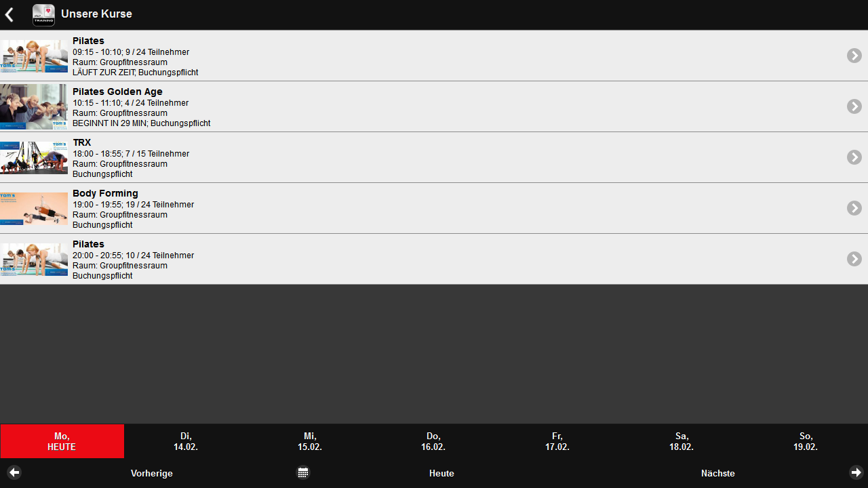Select the Di, 14.02. day tab
Viewport: 868px width, 488px height.
[186, 441]
